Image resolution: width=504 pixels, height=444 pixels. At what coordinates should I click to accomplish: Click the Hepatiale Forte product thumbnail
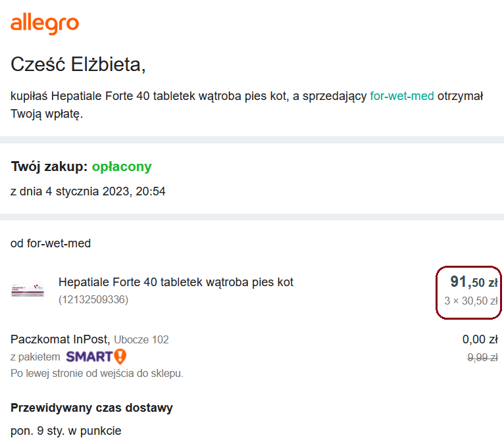[x=28, y=290]
